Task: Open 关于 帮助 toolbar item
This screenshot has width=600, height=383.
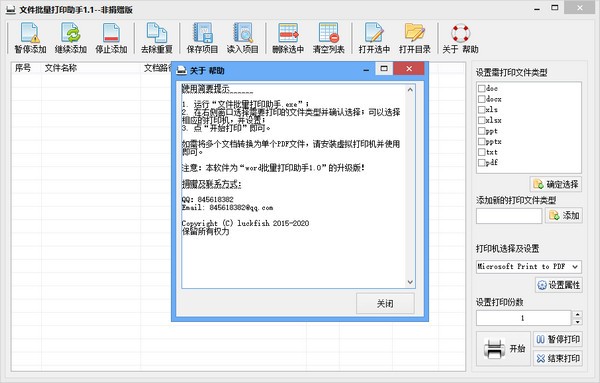Action: [460, 38]
